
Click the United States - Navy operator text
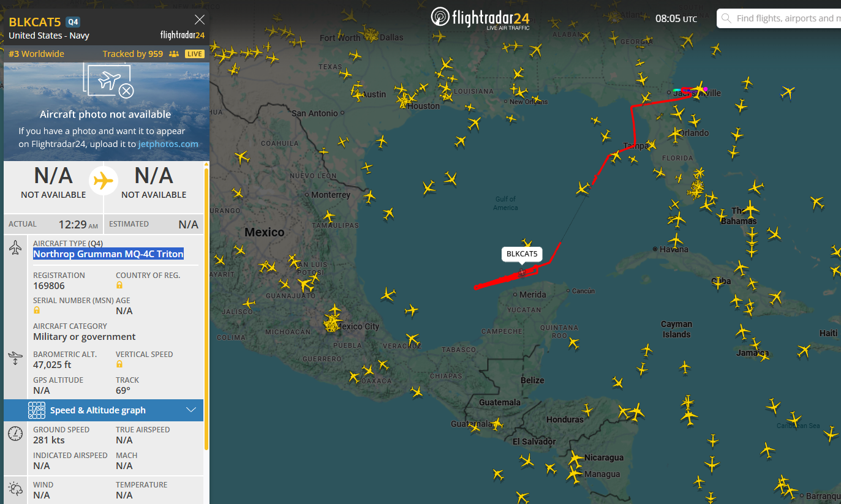pyautogui.click(x=49, y=36)
